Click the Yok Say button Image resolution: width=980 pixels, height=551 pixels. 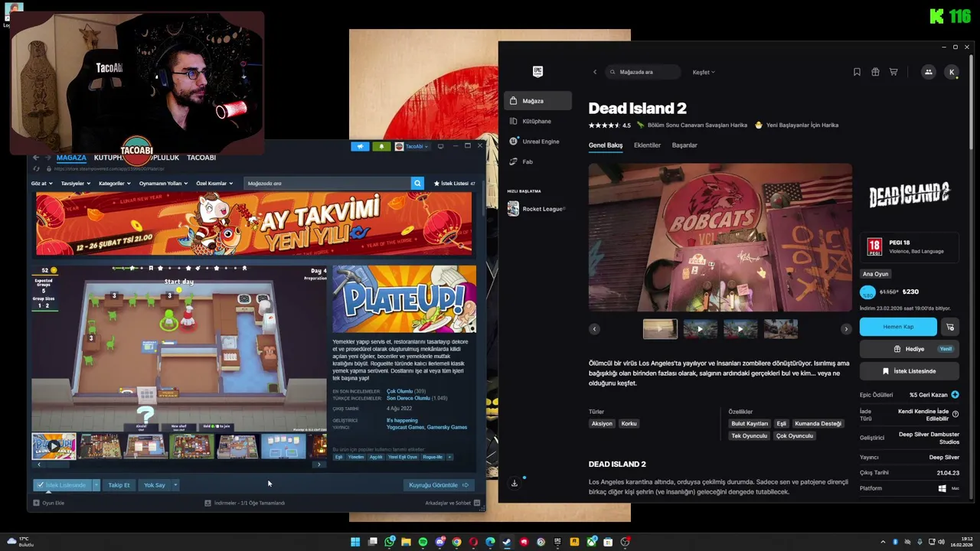point(155,485)
